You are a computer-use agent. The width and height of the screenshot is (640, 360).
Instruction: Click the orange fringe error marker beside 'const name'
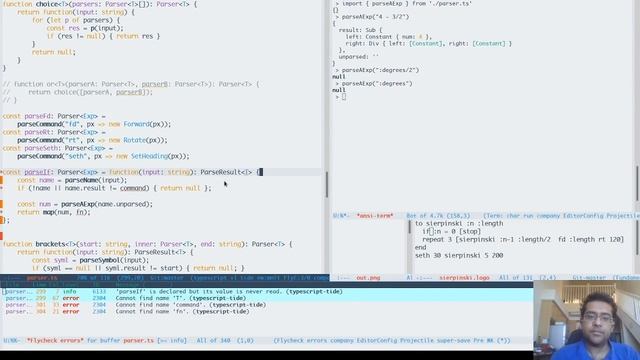(2, 180)
